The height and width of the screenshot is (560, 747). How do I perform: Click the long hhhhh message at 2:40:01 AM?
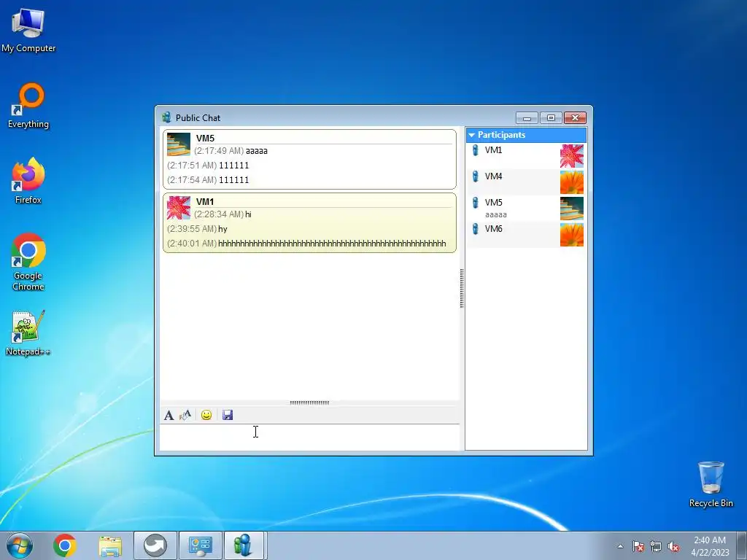tap(332, 244)
